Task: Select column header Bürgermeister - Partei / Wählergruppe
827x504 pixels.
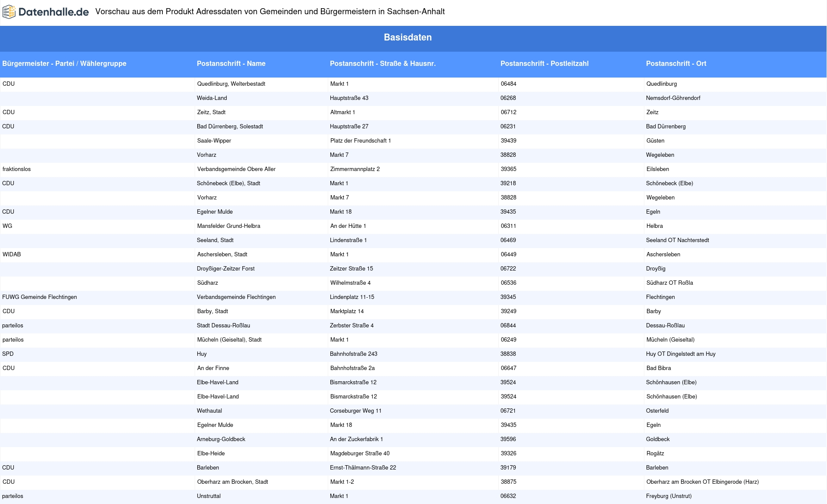Action: (x=64, y=63)
